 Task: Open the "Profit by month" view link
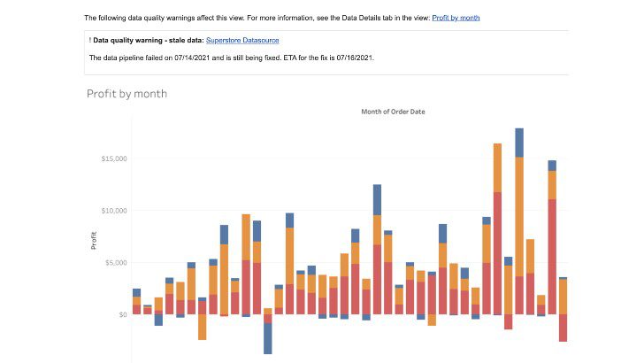pyautogui.click(x=456, y=18)
